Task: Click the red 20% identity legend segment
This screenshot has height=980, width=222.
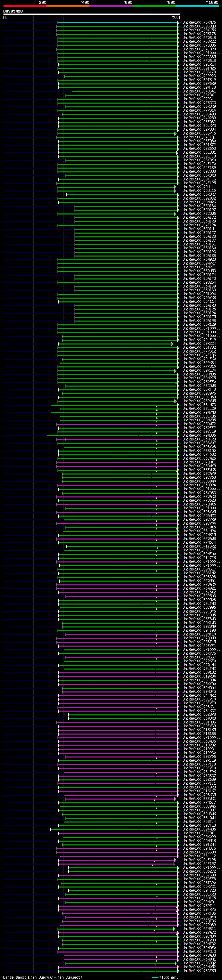Action: [x=25, y=6]
